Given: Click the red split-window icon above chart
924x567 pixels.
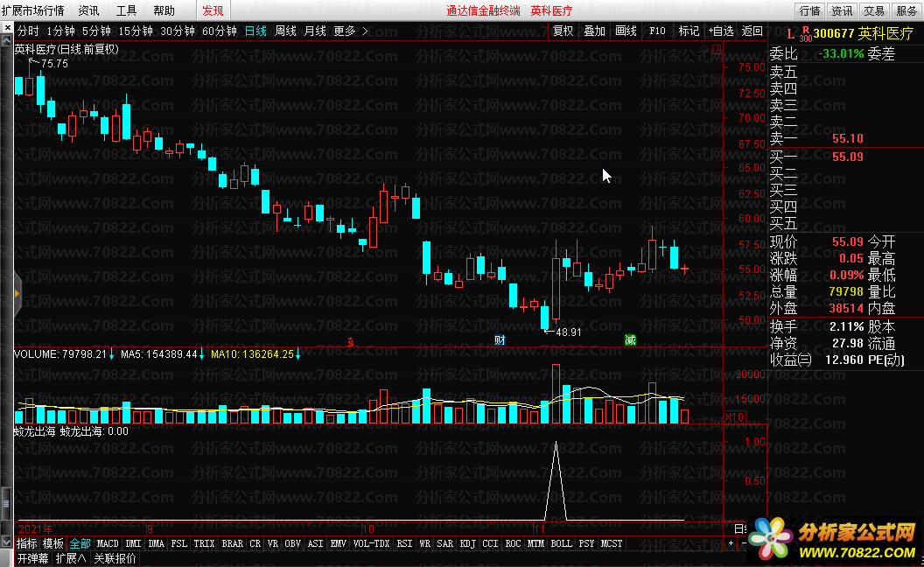Looking at the screenshot, I should pyautogui.click(x=716, y=50).
